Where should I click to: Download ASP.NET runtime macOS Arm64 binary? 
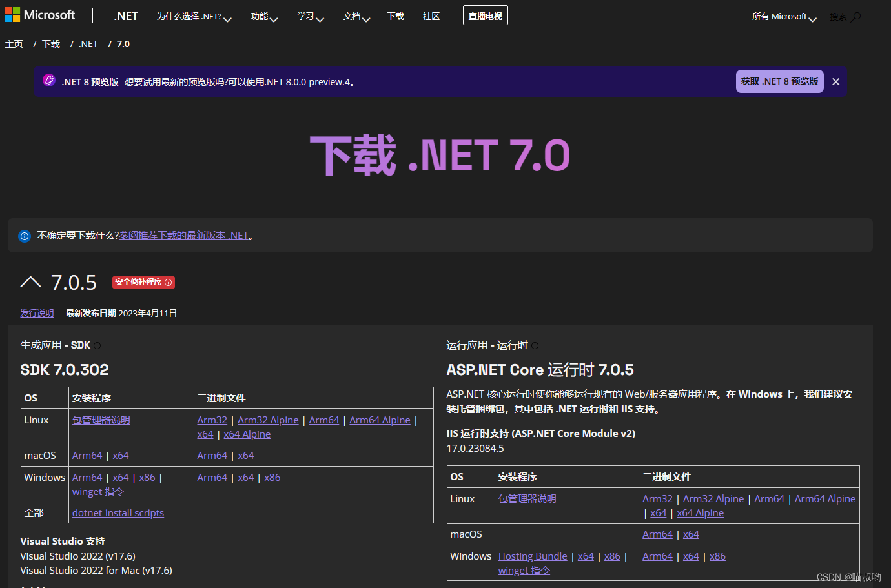click(x=657, y=534)
